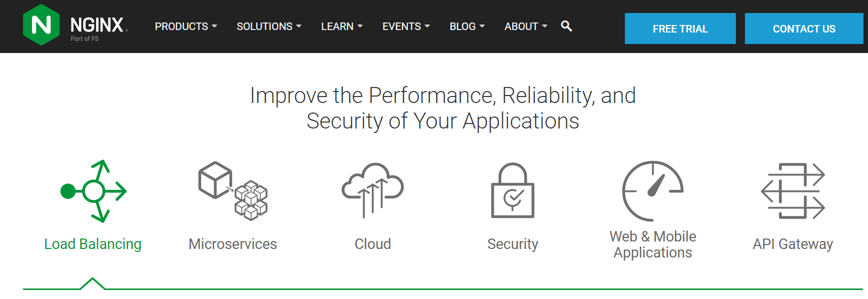Expand the Learn dropdown arrow
This screenshot has width=868, height=299.
click(360, 26)
